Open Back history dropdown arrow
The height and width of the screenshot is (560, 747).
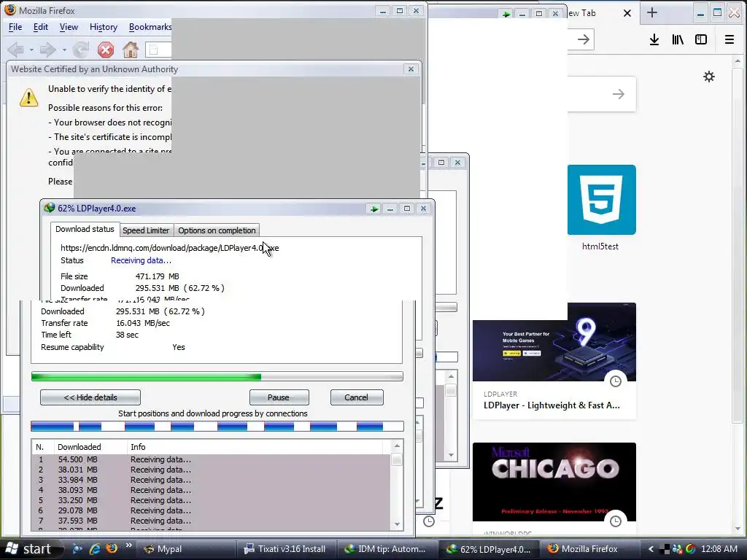point(31,50)
